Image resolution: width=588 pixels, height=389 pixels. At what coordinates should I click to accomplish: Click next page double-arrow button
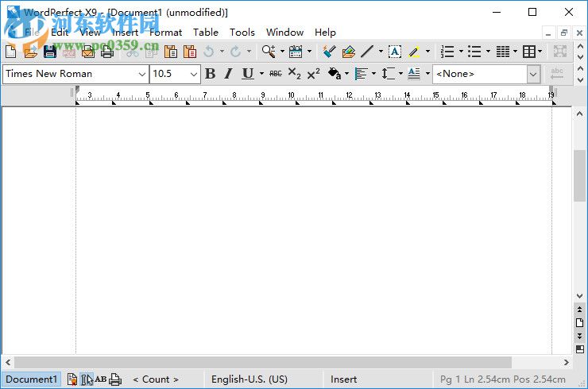coord(580,335)
